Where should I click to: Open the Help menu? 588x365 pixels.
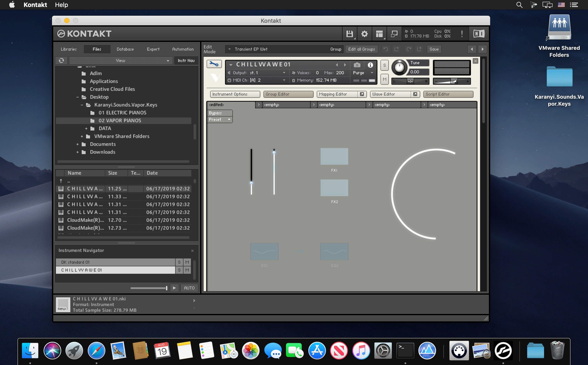pyautogui.click(x=61, y=5)
